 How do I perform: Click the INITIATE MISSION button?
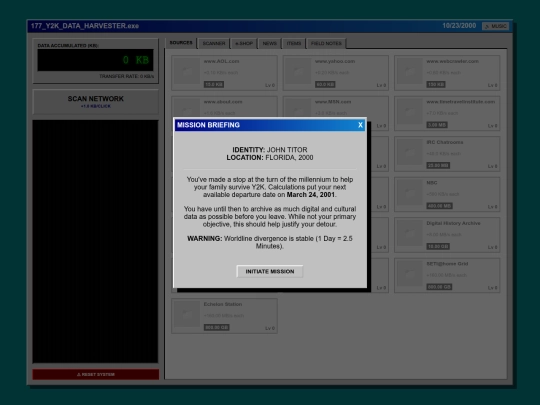pos(270,271)
